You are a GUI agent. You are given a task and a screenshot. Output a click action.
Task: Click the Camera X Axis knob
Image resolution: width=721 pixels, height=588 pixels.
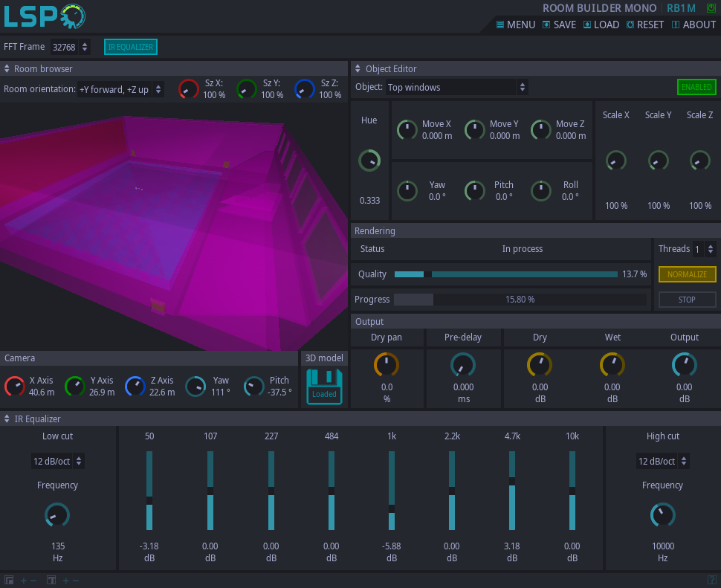click(15, 386)
